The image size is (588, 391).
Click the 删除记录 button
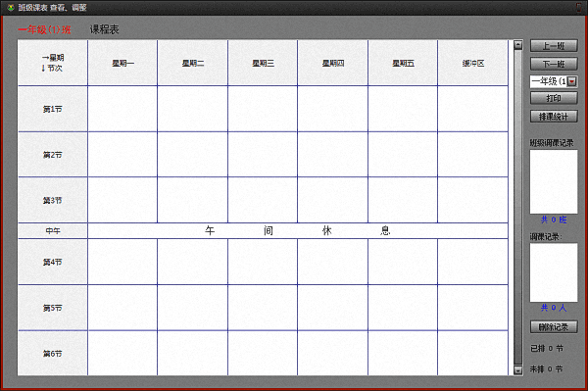tap(554, 327)
